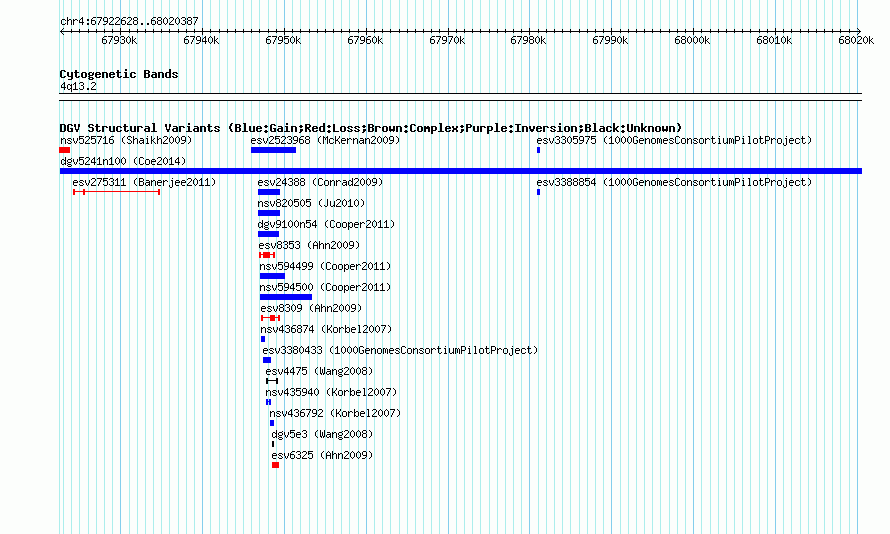Open the esv2523968 (McKernan2009) variant label
Screen dimensions: 890x534
tap(325, 140)
